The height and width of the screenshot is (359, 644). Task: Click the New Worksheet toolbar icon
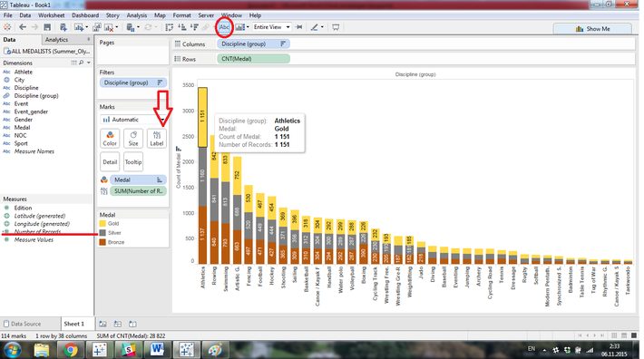pos(78,27)
